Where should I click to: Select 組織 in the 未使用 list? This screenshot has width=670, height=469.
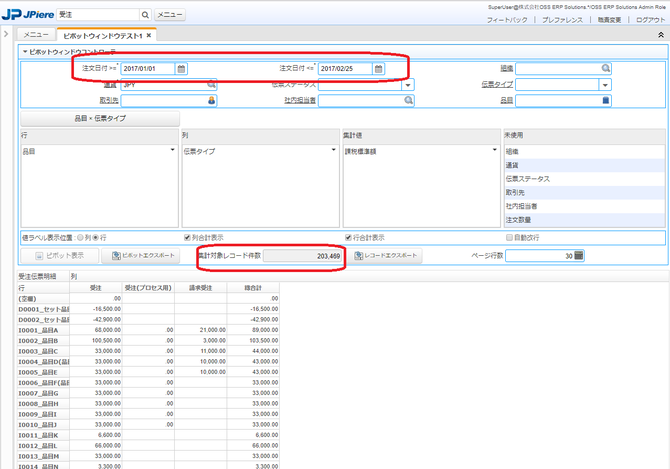(584, 151)
